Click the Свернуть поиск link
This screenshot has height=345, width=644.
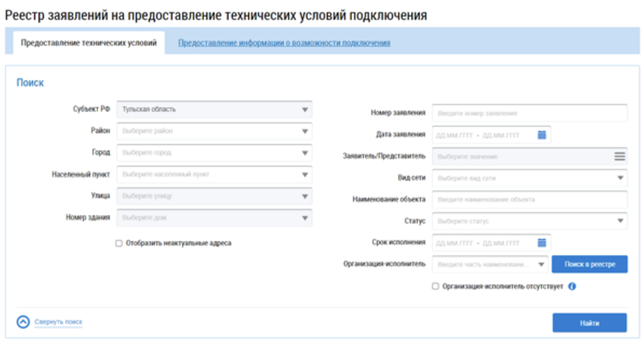(x=58, y=322)
